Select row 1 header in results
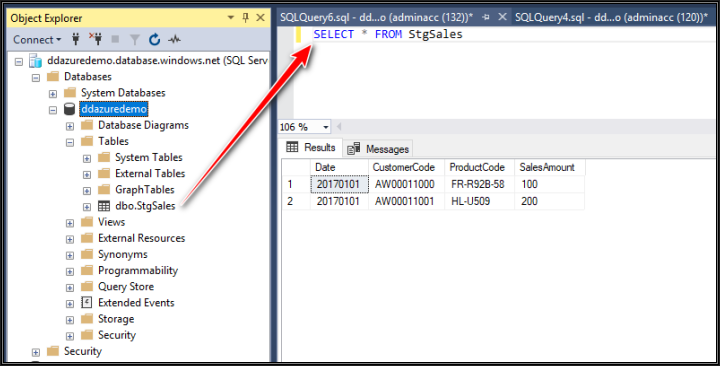The width and height of the screenshot is (720, 366). coord(296,185)
